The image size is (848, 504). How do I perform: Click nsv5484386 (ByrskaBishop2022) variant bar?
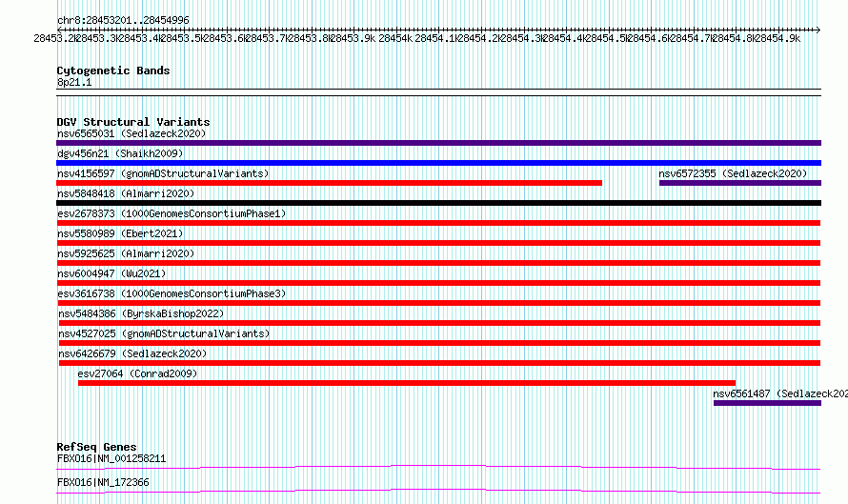tap(439, 323)
